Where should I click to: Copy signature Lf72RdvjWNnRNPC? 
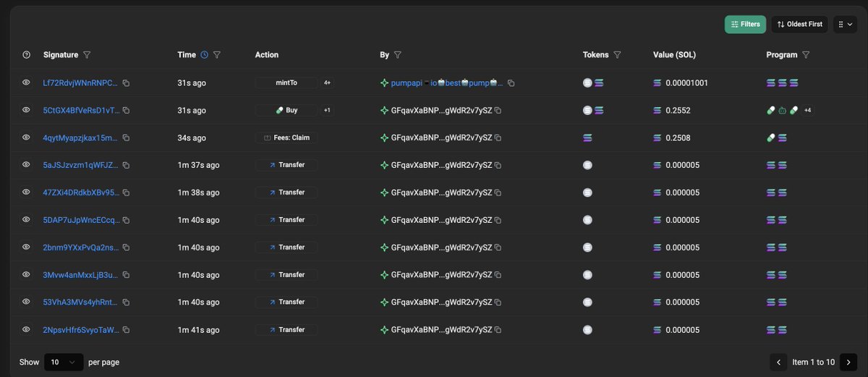[x=126, y=83]
